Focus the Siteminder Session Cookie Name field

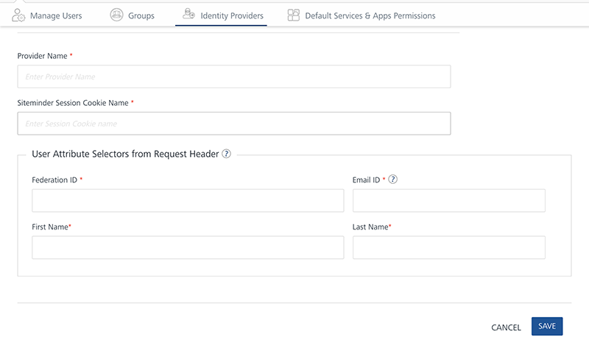click(x=234, y=124)
